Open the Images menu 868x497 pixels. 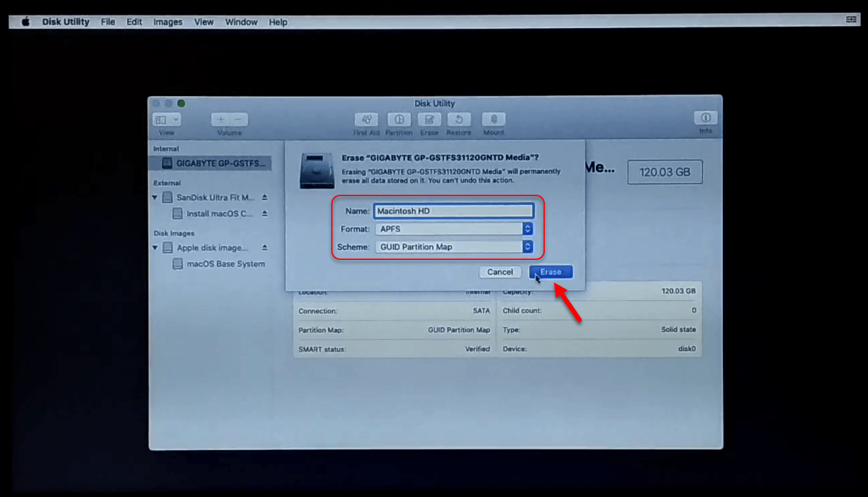tap(168, 21)
